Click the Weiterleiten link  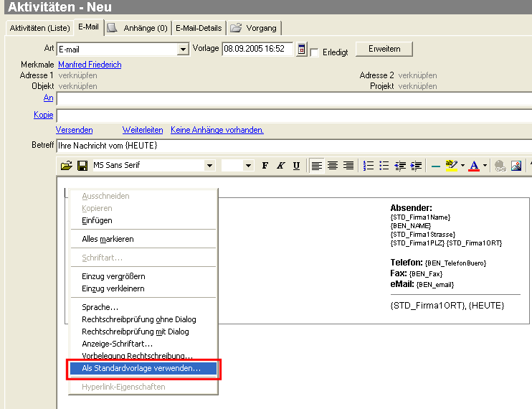click(143, 130)
